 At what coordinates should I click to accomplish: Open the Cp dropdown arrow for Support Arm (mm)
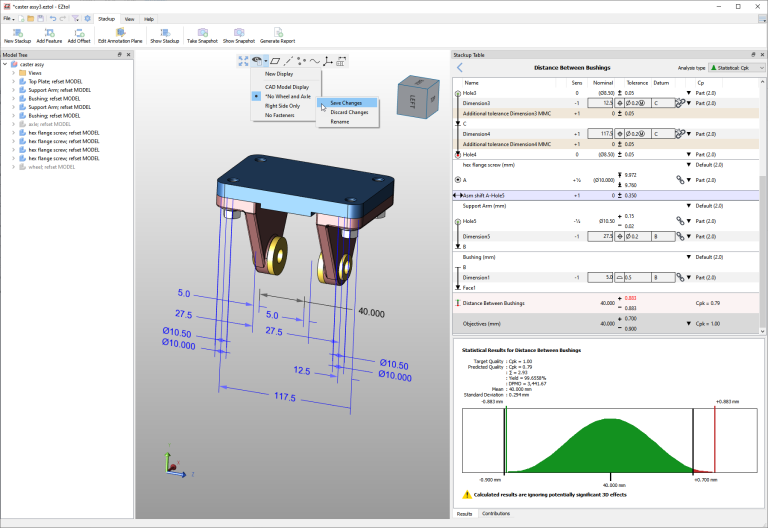click(689, 206)
